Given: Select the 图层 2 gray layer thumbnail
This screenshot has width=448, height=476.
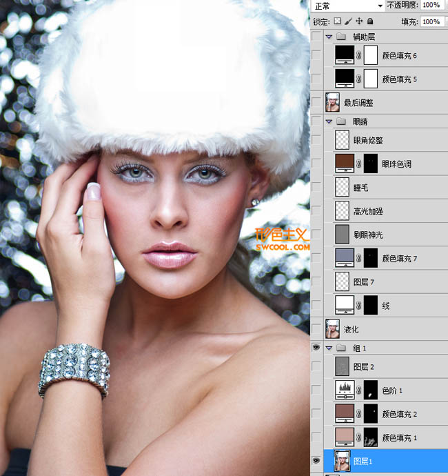Looking at the screenshot, I should point(342,366).
